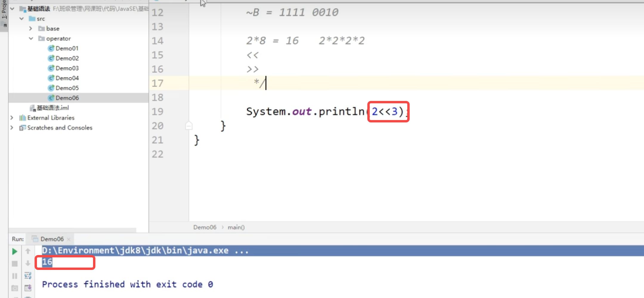Expand Scratches and Consoles
The height and width of the screenshot is (298, 644).
coord(12,128)
